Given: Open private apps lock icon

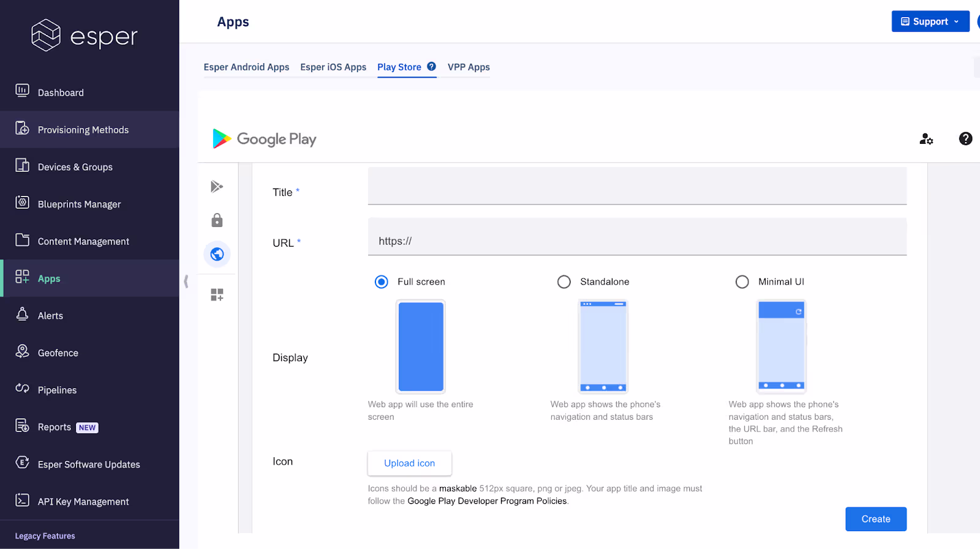Looking at the screenshot, I should point(217,220).
